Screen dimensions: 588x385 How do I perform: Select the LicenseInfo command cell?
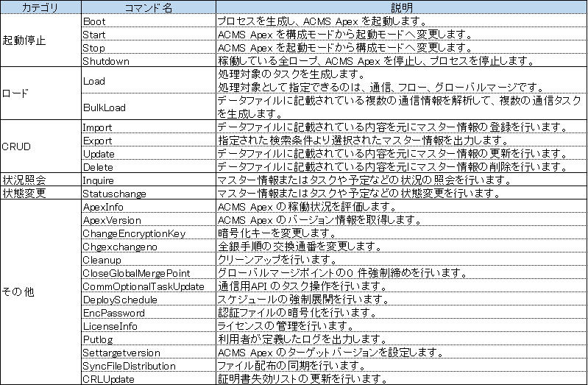tap(148, 325)
